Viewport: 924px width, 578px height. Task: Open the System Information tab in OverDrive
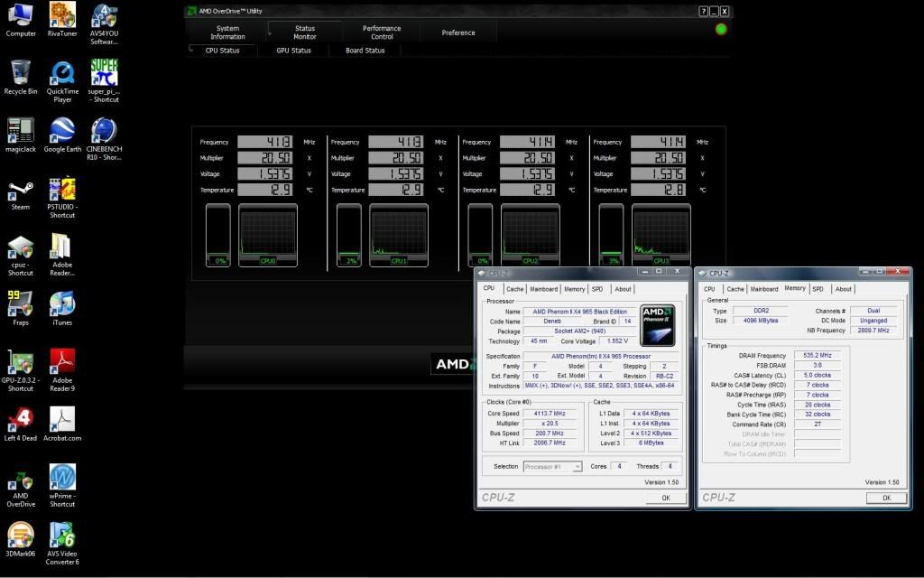227,33
